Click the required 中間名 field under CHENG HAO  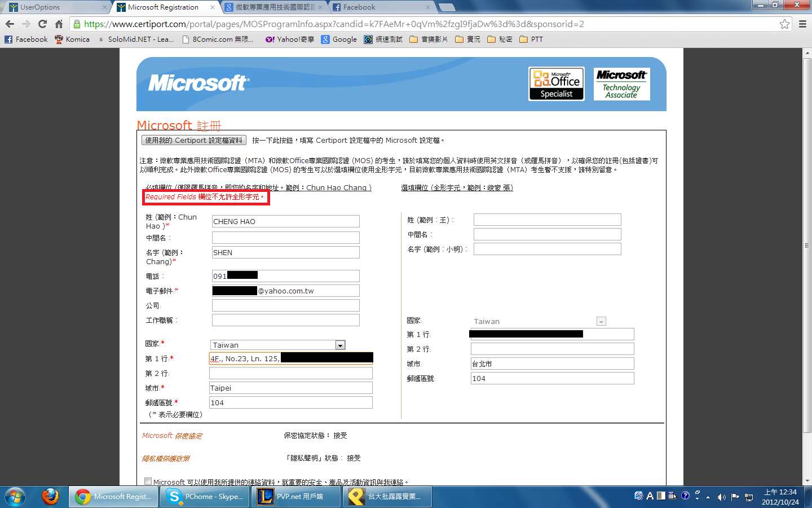[286, 238]
